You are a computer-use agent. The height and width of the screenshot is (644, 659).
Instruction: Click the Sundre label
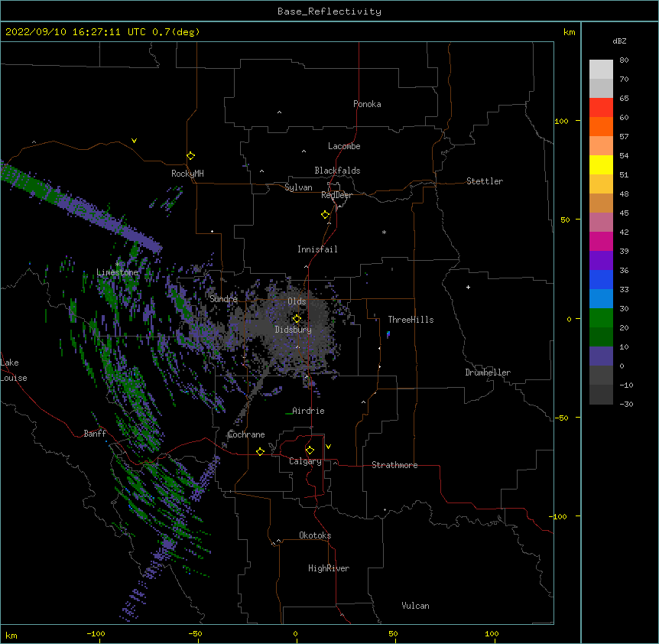tap(223, 299)
